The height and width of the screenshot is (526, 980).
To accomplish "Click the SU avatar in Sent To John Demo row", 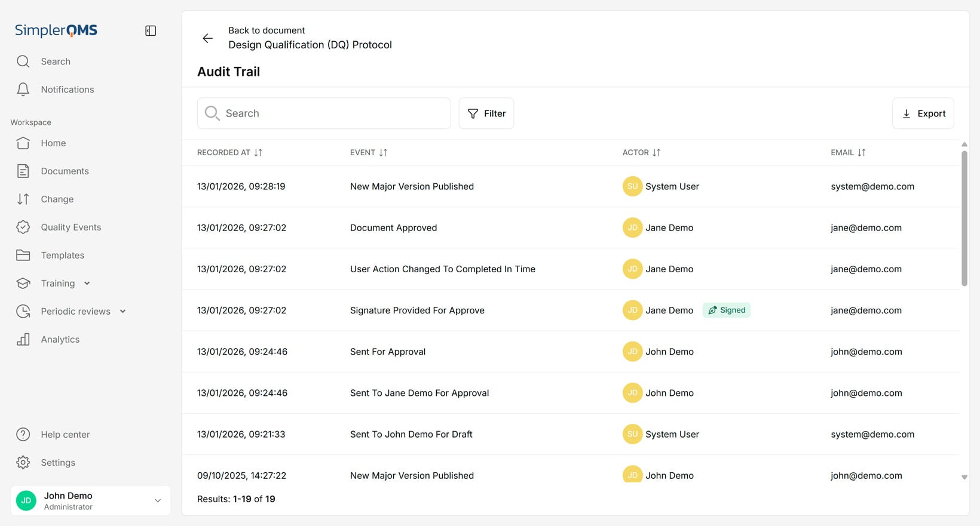I will tap(632, 434).
